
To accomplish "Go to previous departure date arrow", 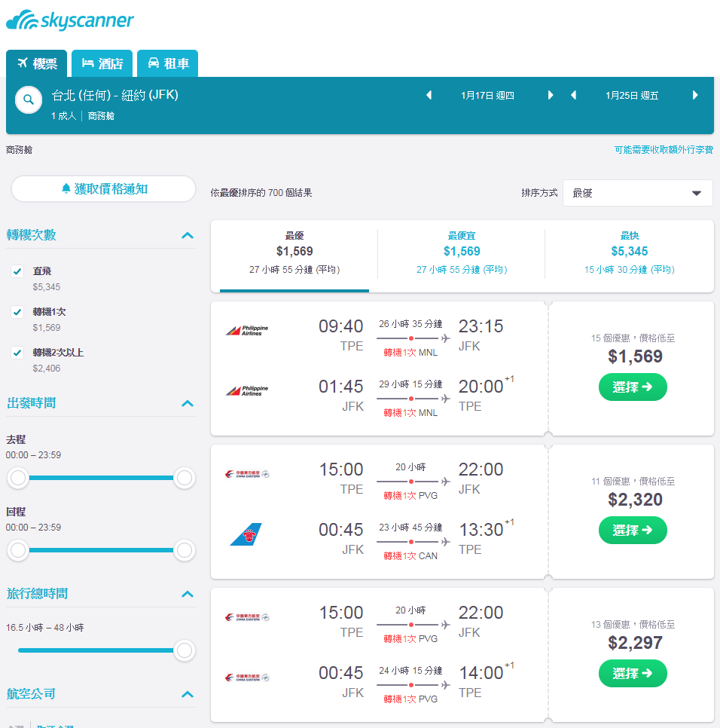I will [x=429, y=95].
